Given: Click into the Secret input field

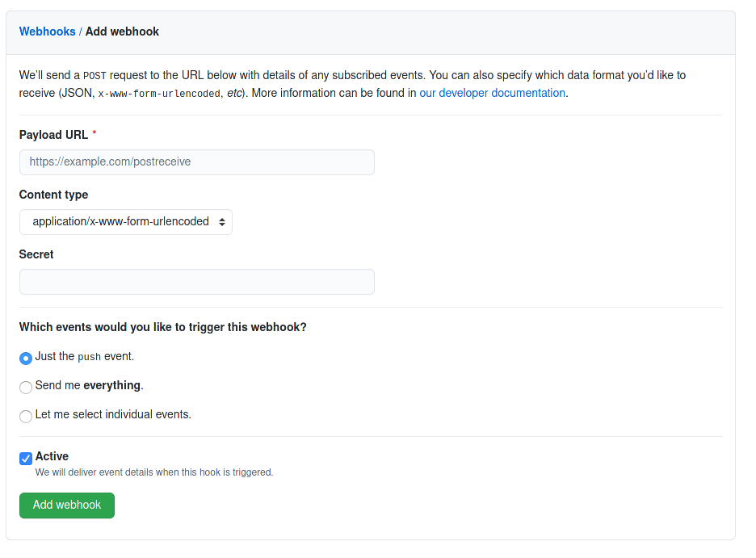Looking at the screenshot, I should pyautogui.click(x=196, y=282).
